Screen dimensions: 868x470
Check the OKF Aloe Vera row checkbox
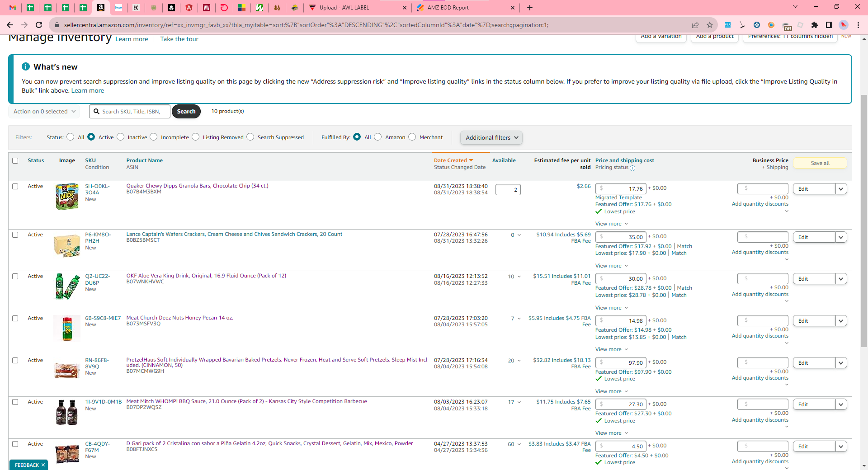15,276
